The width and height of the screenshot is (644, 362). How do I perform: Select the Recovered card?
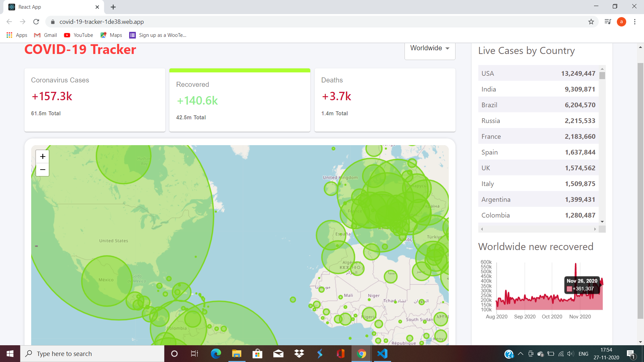pos(240,100)
